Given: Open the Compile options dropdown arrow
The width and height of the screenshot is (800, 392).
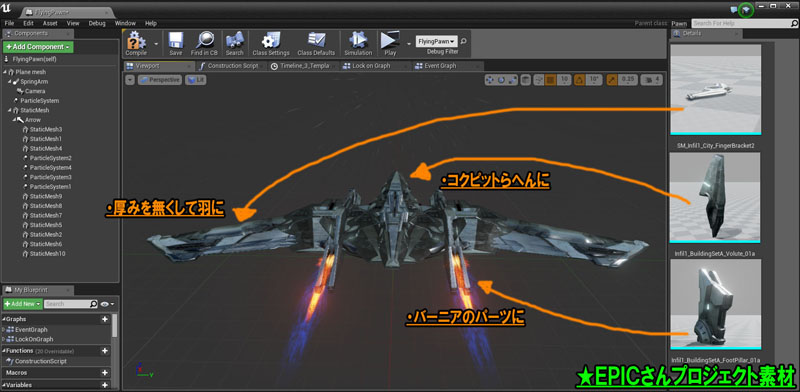Looking at the screenshot, I should [156, 44].
